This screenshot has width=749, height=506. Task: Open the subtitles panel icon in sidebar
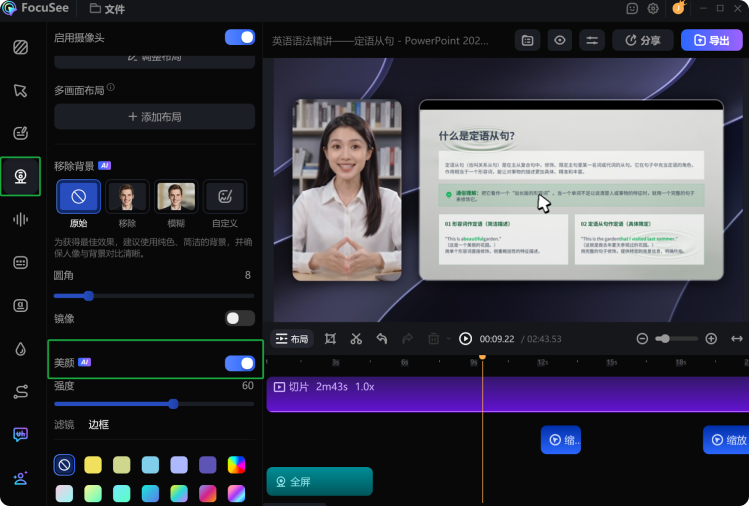click(x=20, y=262)
